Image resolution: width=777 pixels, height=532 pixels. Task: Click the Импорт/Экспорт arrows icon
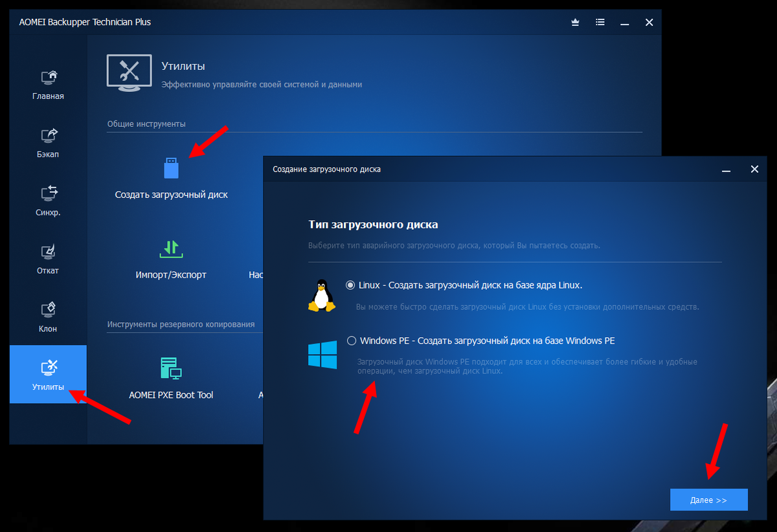point(171,249)
